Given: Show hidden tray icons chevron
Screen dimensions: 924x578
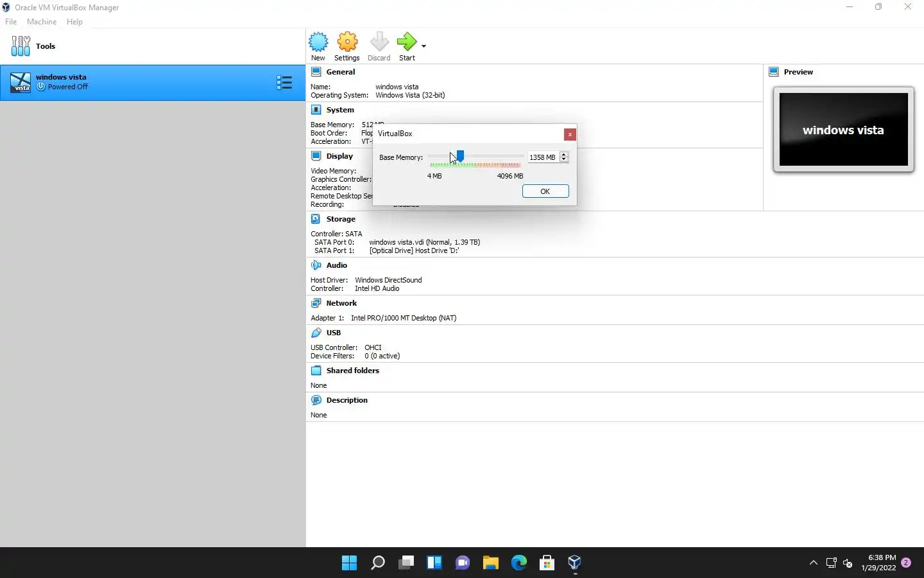Looking at the screenshot, I should tap(814, 563).
